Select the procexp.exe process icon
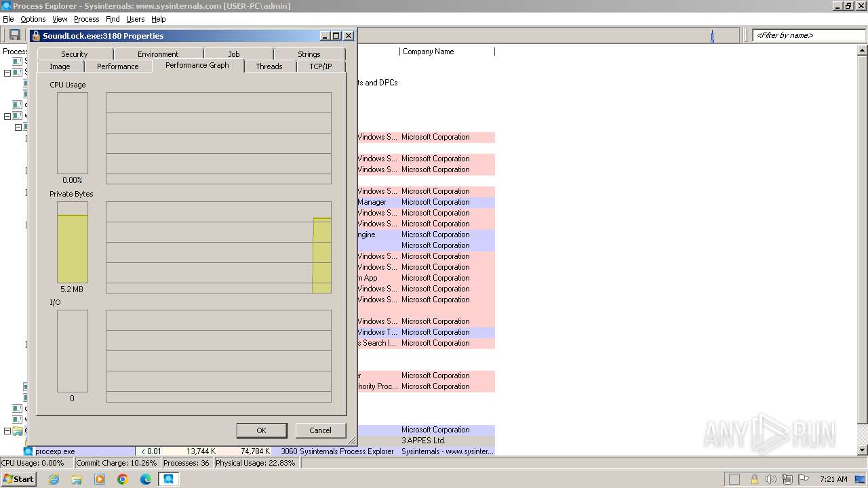This screenshot has height=488, width=868. coord(28,451)
